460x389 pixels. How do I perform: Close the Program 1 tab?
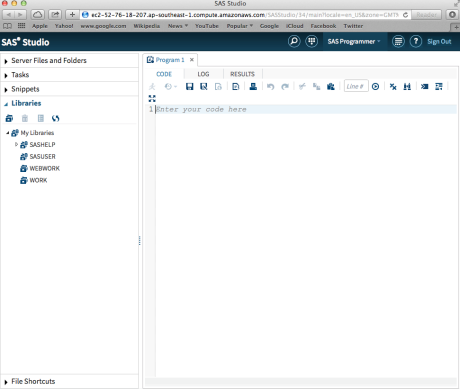click(x=192, y=60)
